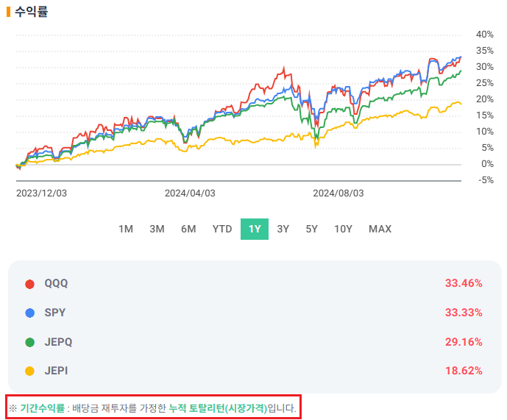Select the SPY ticker label
The height and width of the screenshot is (420, 507).
(55, 313)
